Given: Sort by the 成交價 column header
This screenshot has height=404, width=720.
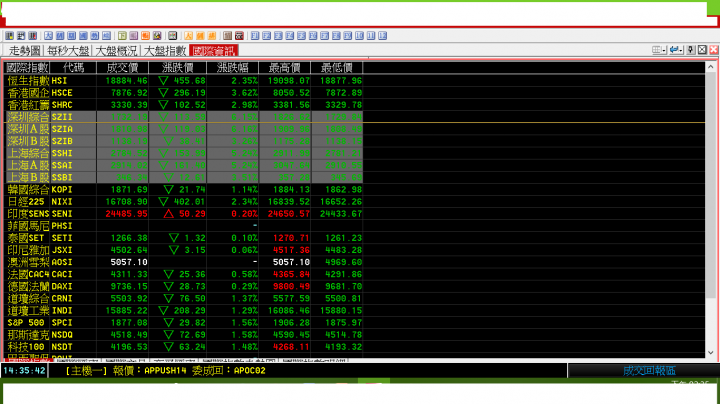Looking at the screenshot, I should [123, 68].
